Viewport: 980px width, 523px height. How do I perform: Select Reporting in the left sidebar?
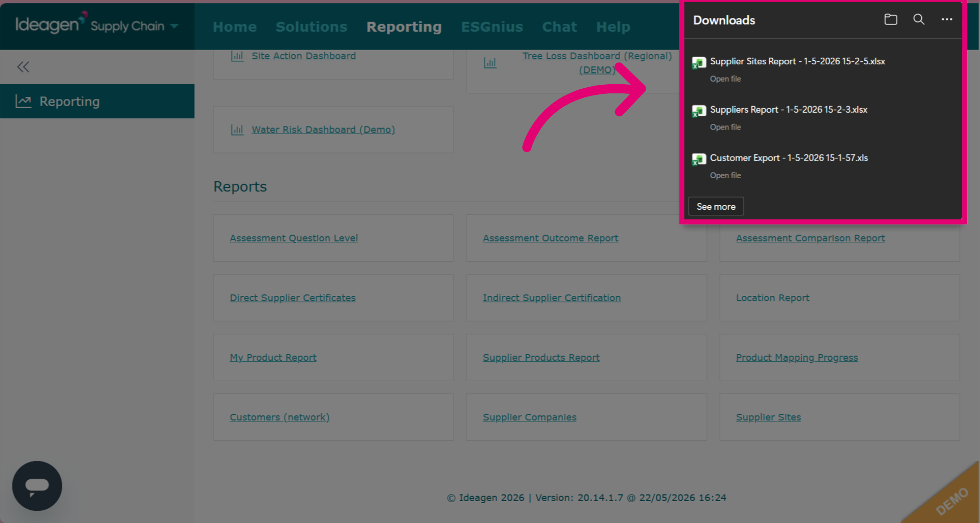pos(97,101)
